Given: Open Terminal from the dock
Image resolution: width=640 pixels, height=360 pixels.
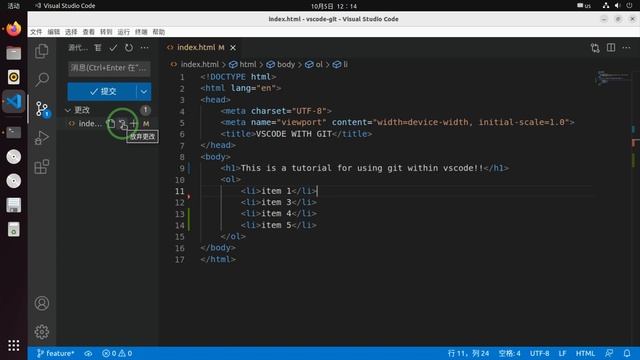Looking at the screenshot, I should click(x=14, y=132).
